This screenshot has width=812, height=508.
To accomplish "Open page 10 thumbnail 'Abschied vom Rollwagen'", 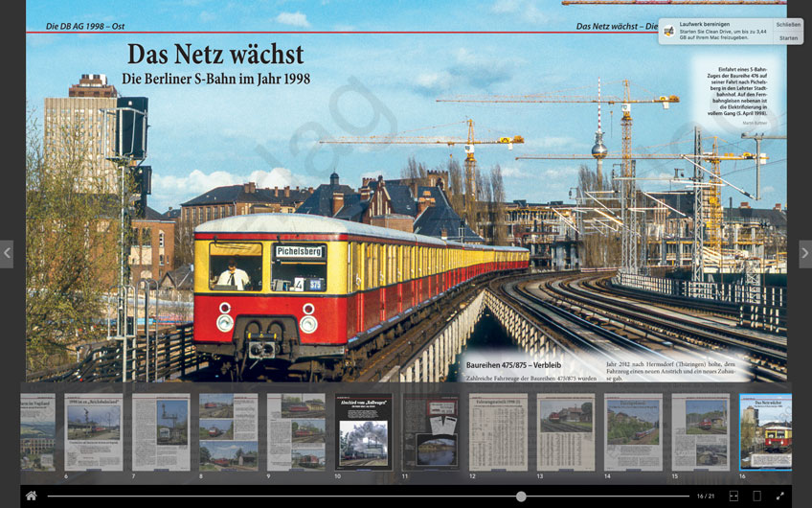I will coord(363,431).
